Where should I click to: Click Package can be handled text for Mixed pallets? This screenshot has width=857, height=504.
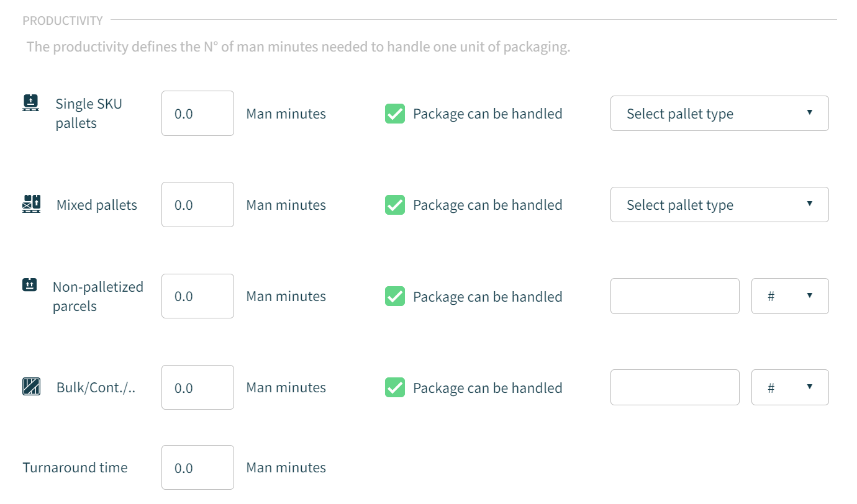click(487, 205)
